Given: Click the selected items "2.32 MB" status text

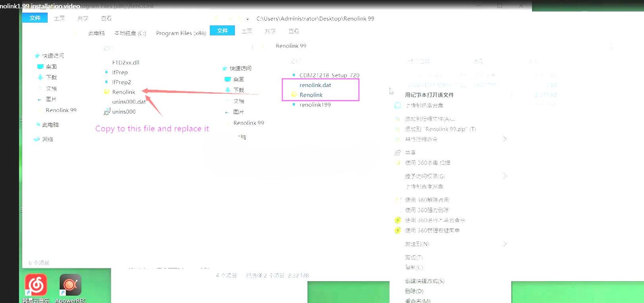Looking at the screenshot, I should [x=298, y=276].
